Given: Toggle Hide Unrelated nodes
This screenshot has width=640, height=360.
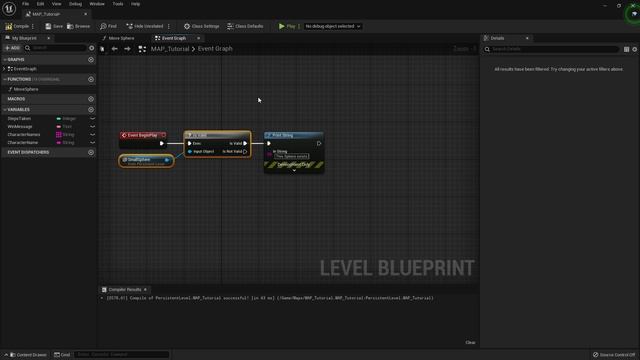Looking at the screenshot, I should coord(144,26).
